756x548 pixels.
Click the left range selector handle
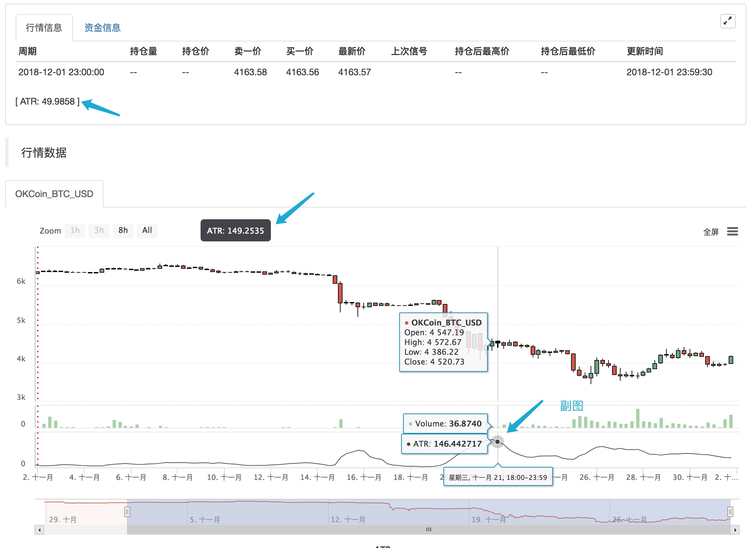point(127,512)
